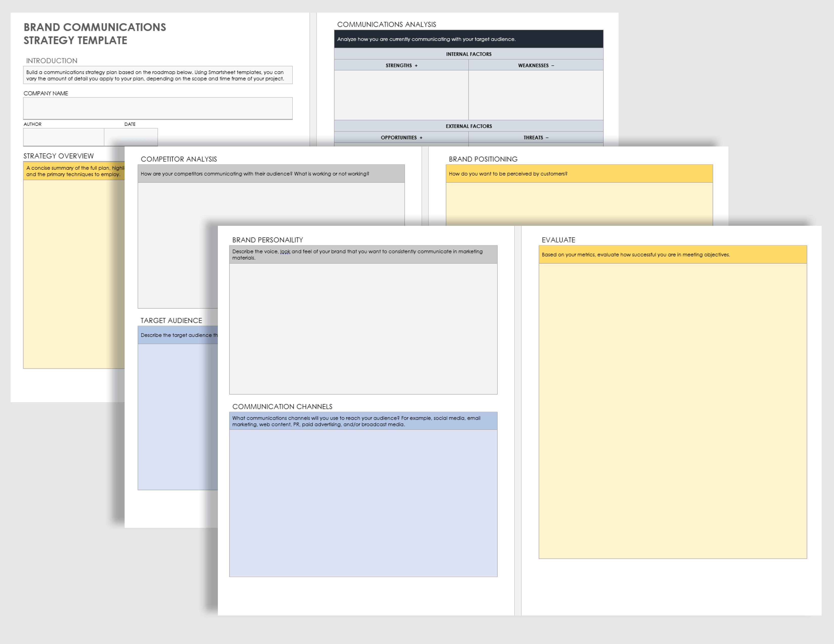Click the 'How are your competitors communicating' prompt

271,174
